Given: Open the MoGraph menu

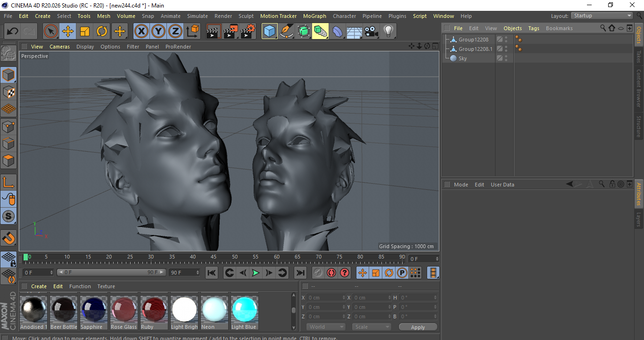Looking at the screenshot, I should (x=314, y=16).
